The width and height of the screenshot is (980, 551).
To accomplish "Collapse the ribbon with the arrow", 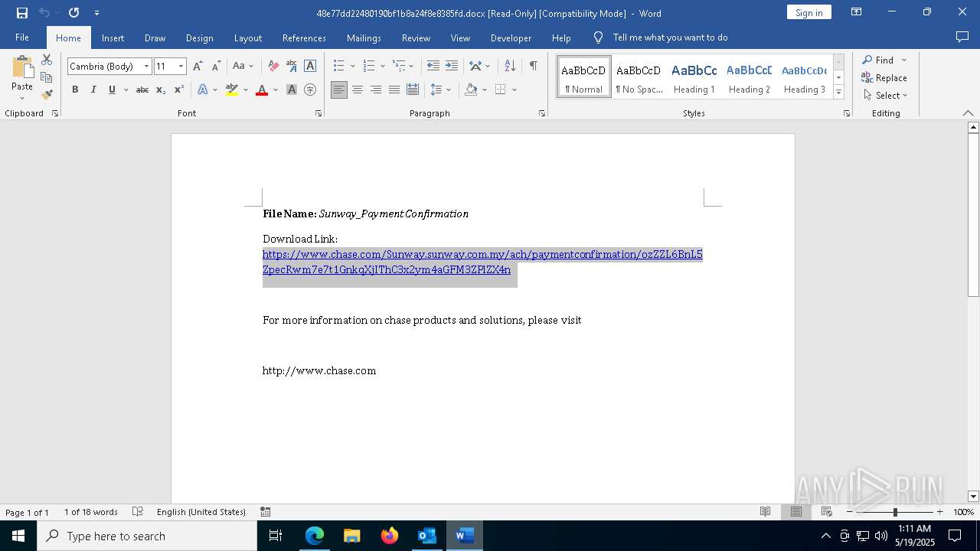I will click(968, 113).
